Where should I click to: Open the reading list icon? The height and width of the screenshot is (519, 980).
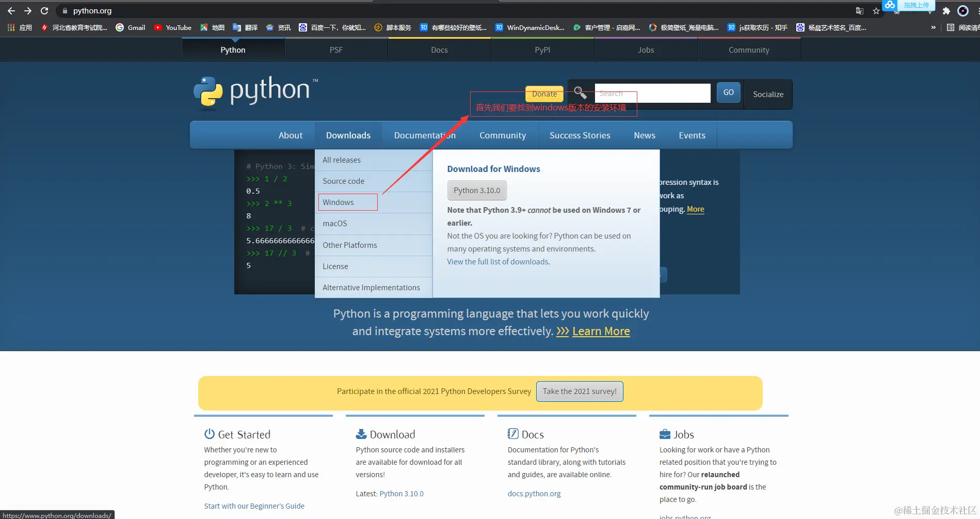coord(951,27)
